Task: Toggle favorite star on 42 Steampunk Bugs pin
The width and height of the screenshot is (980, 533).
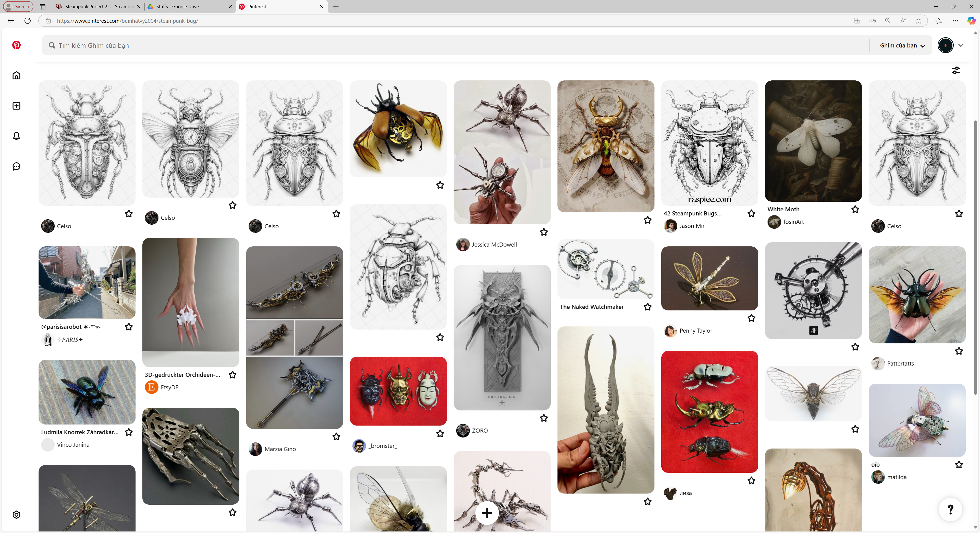Action: point(751,213)
